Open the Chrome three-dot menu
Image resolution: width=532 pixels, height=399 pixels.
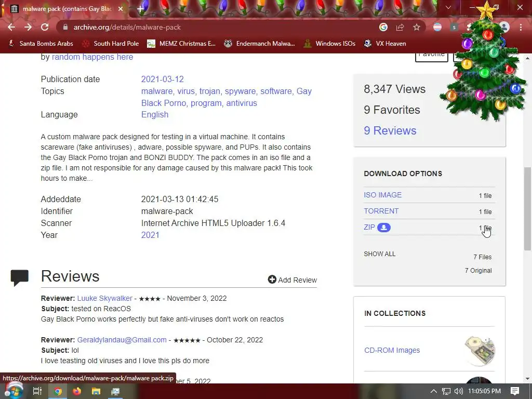(521, 27)
